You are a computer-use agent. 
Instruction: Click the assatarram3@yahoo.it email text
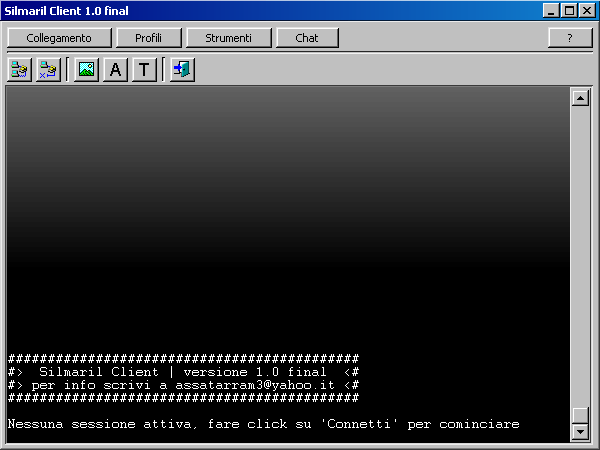click(255, 385)
